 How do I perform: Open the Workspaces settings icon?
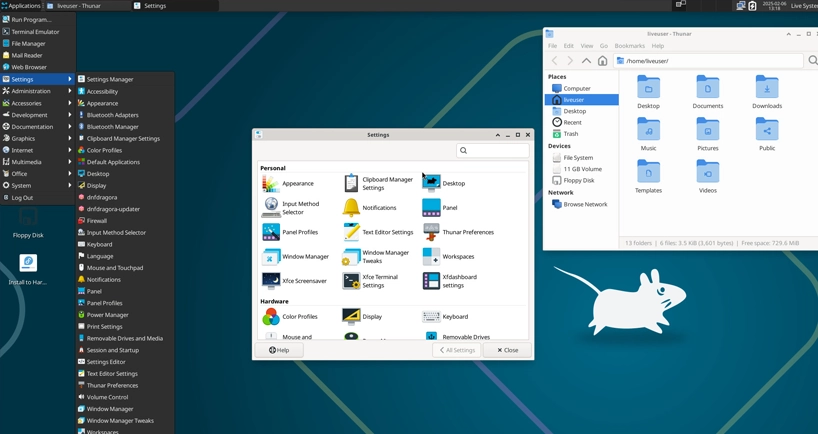click(x=431, y=257)
